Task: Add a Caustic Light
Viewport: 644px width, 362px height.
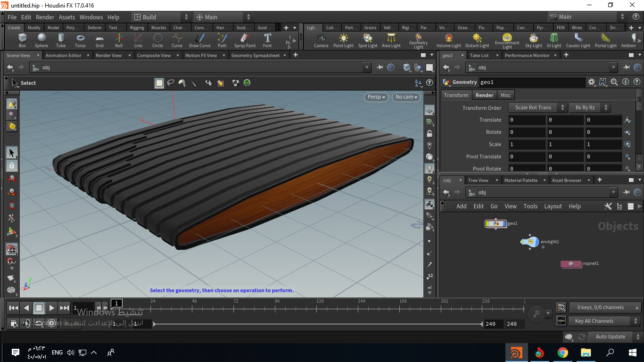Action: [578, 40]
